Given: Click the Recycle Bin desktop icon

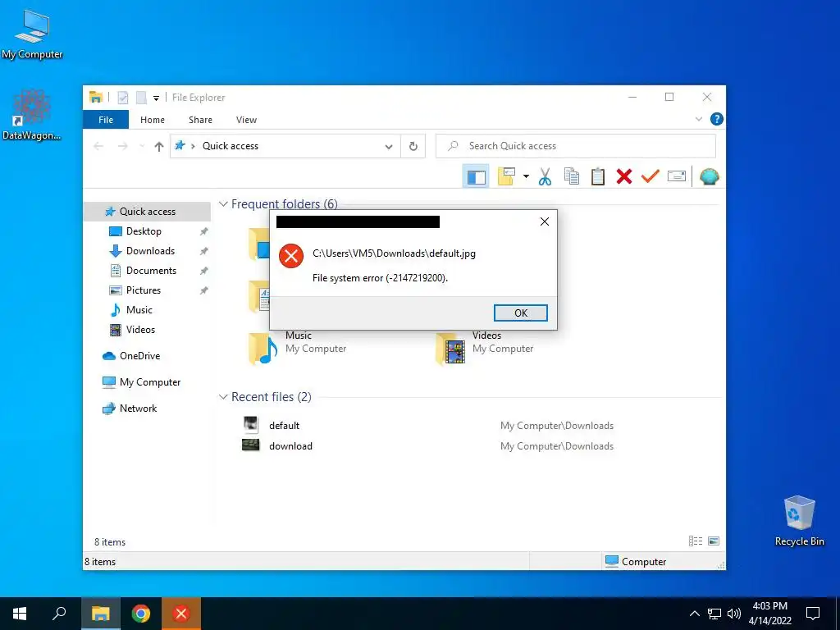Looking at the screenshot, I should (x=799, y=521).
